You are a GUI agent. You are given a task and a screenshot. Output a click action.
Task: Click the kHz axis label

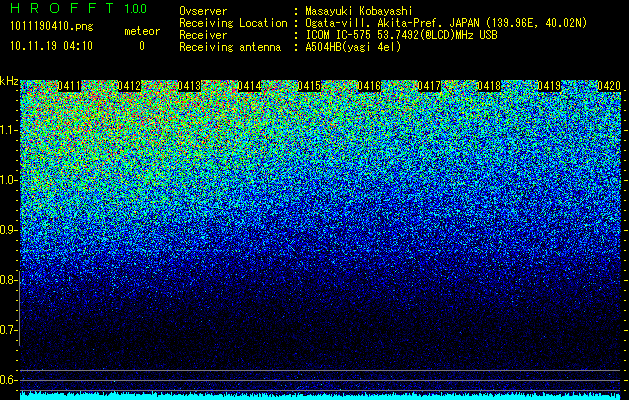[x=9, y=81]
